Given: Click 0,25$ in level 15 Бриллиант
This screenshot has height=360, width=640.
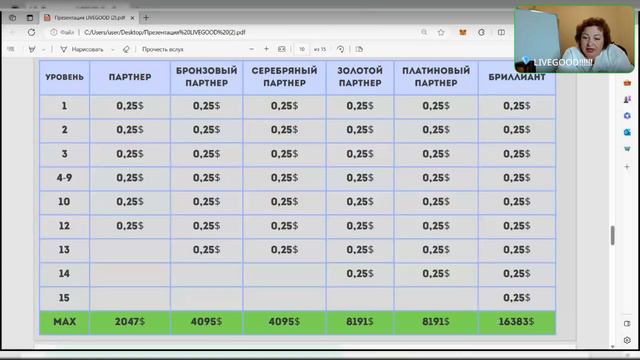Looking at the screenshot, I should point(517,298).
